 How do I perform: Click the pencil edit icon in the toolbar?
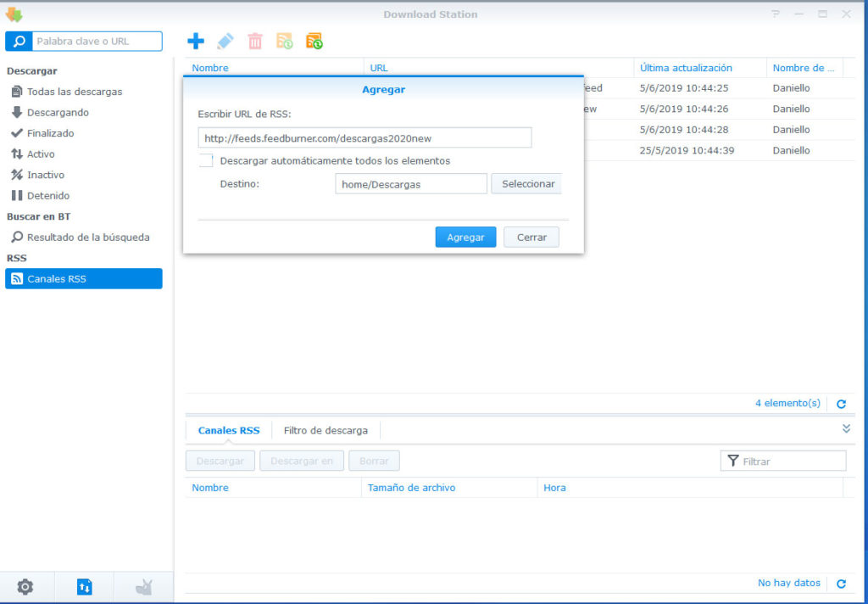225,41
